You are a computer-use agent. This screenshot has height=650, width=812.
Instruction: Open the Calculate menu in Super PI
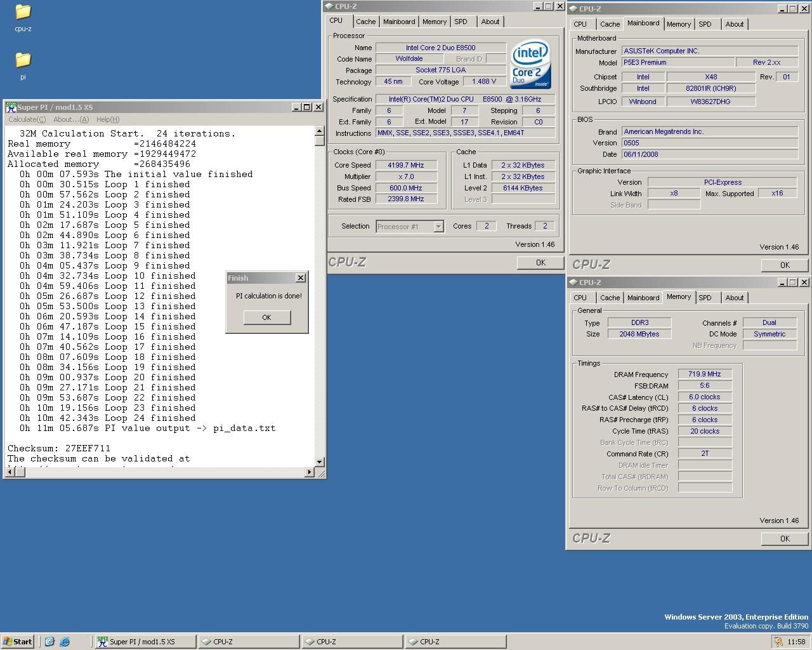pos(27,119)
